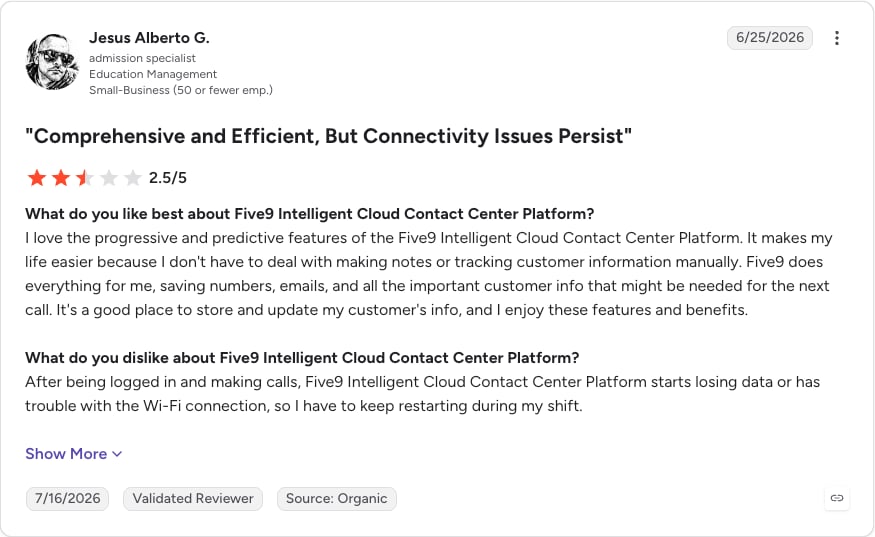The image size is (875, 537).
Task: Click the second filled rating star
Action: point(61,178)
